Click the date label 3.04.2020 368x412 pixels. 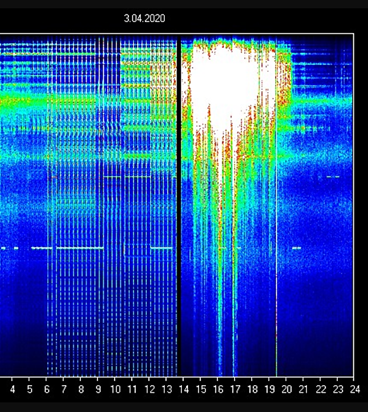(x=144, y=18)
